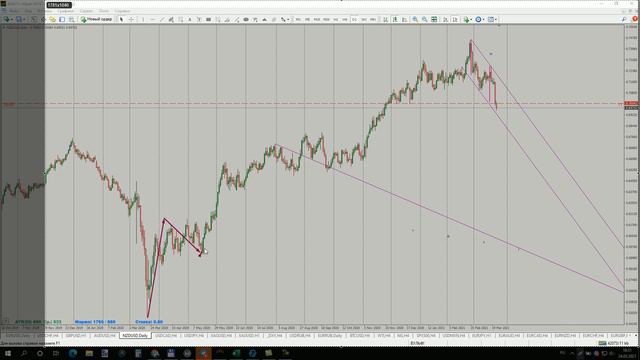Pick the horizontal line drawing tool
Viewport: 640px width, 360px height.
(152, 19)
